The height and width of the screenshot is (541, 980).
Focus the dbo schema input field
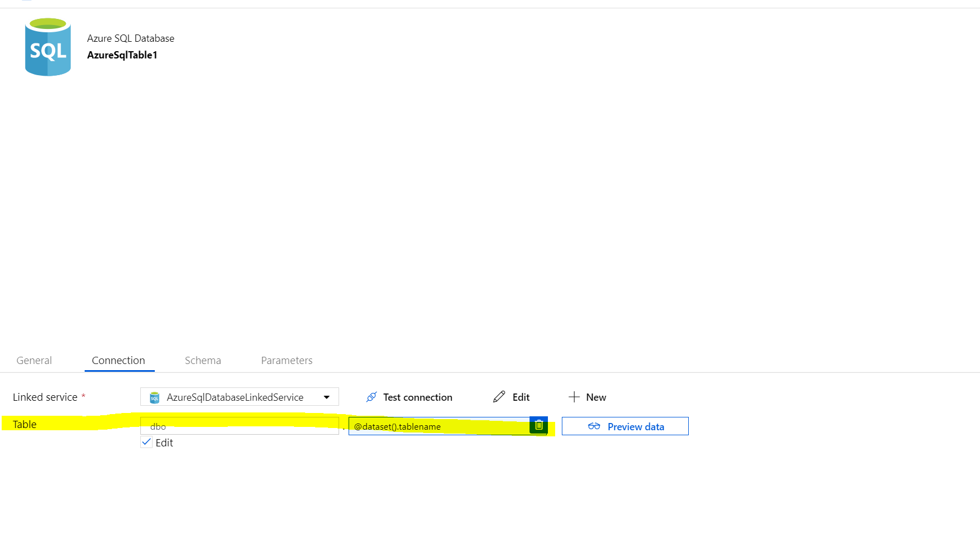[x=239, y=426]
